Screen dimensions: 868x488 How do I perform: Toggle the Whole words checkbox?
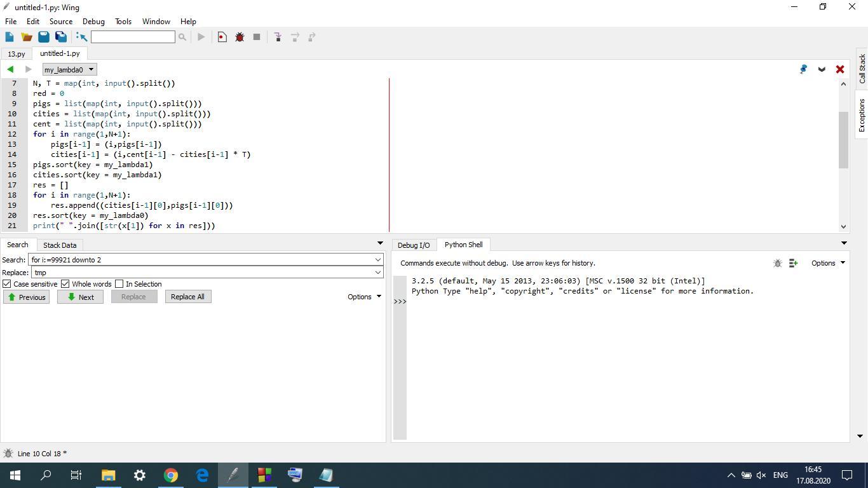(65, 284)
